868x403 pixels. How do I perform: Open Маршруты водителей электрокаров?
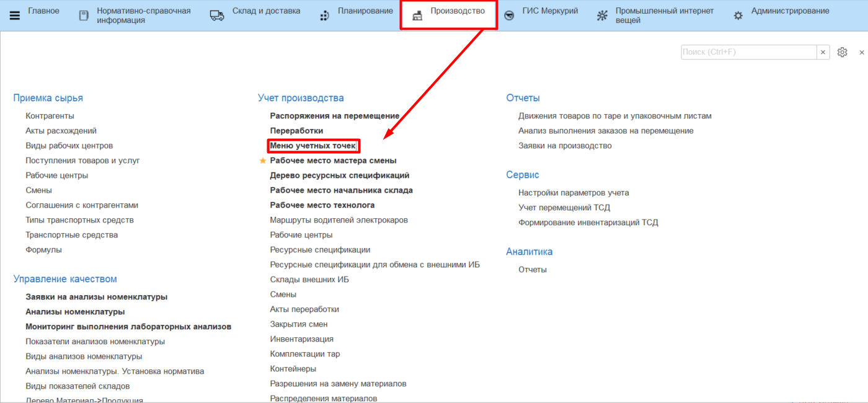click(339, 220)
